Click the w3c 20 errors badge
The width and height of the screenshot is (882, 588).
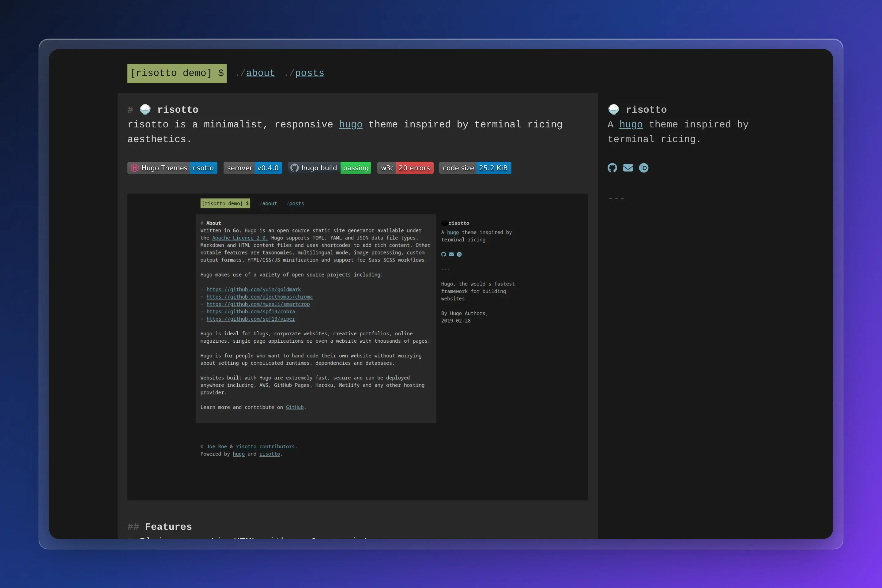pyautogui.click(x=405, y=168)
